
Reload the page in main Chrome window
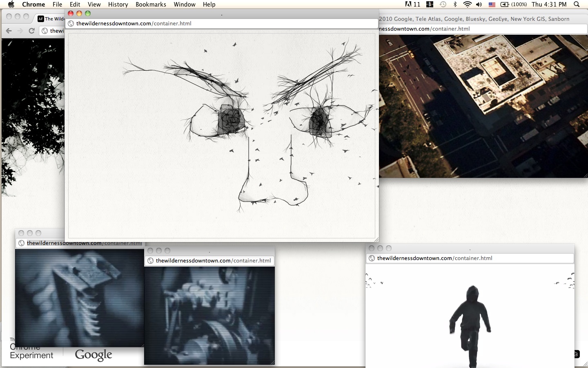pos(31,31)
